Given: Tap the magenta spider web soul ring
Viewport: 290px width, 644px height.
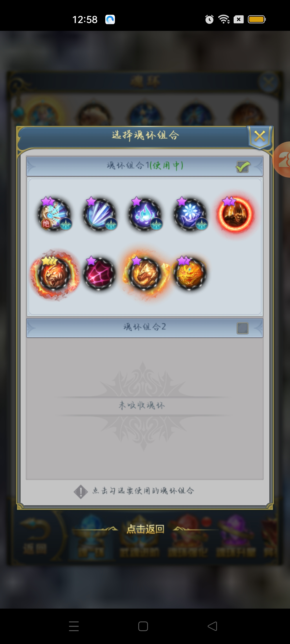Looking at the screenshot, I should (x=100, y=273).
